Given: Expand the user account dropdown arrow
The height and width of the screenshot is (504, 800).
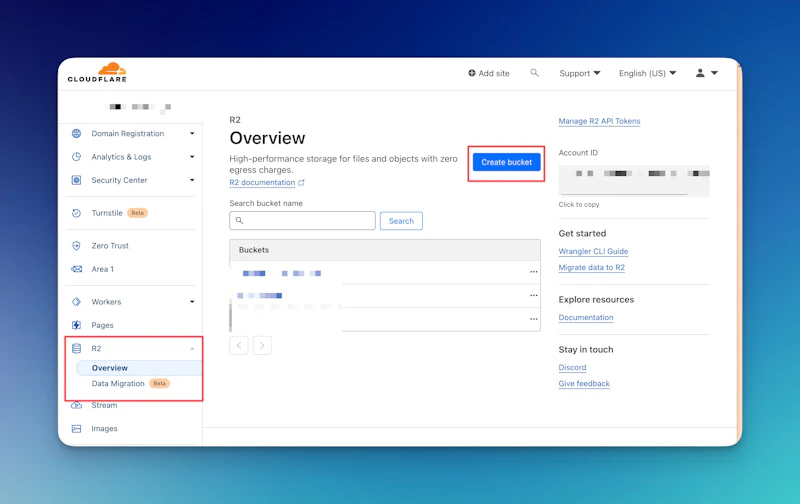Looking at the screenshot, I should click(715, 73).
